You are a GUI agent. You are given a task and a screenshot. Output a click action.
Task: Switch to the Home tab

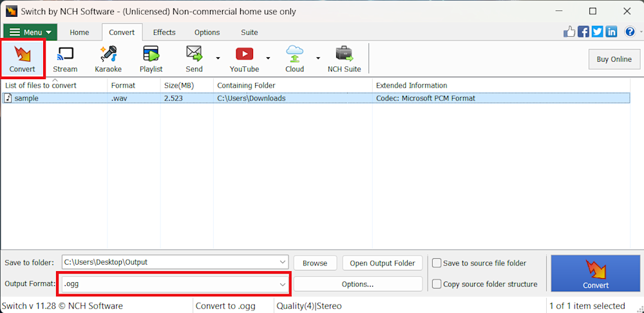tap(79, 32)
